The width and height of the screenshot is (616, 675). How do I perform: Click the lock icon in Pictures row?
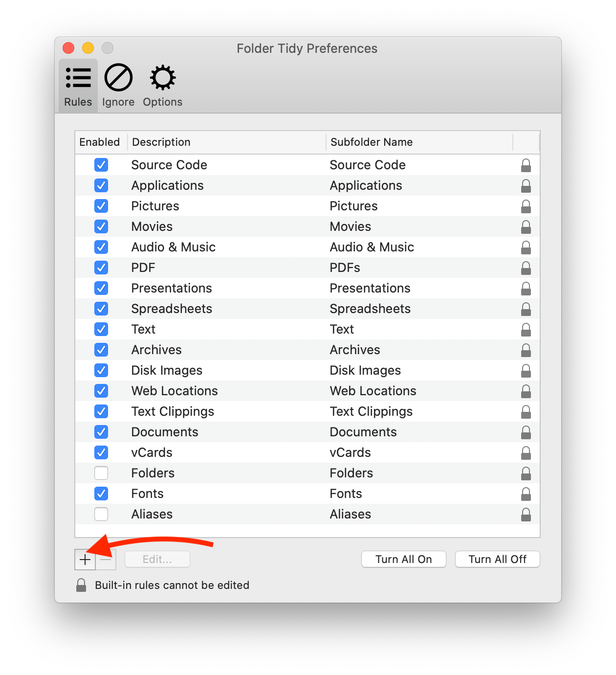click(526, 206)
